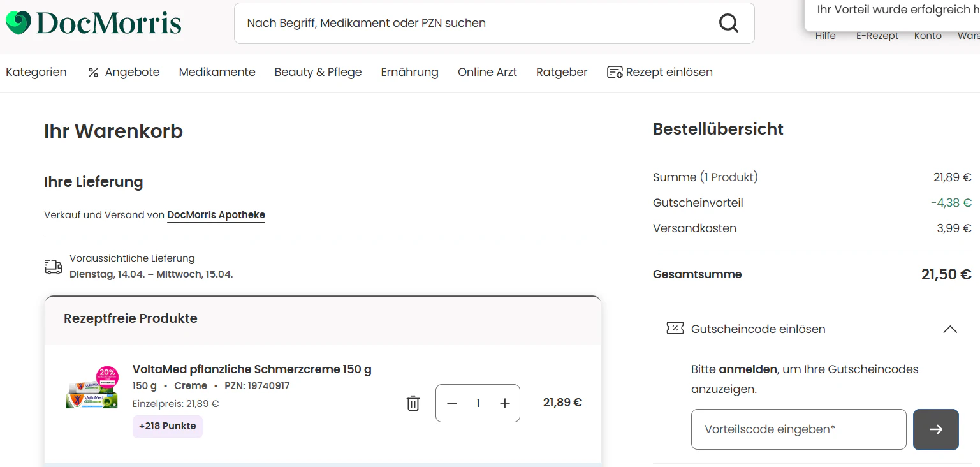Screen dimensions: 980x467
Task: Click the DocMorris heart logo
Action: click(x=18, y=23)
